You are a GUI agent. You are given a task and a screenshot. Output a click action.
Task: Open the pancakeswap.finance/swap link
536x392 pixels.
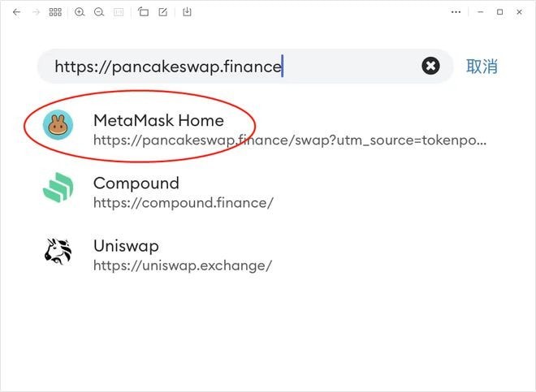(290, 140)
